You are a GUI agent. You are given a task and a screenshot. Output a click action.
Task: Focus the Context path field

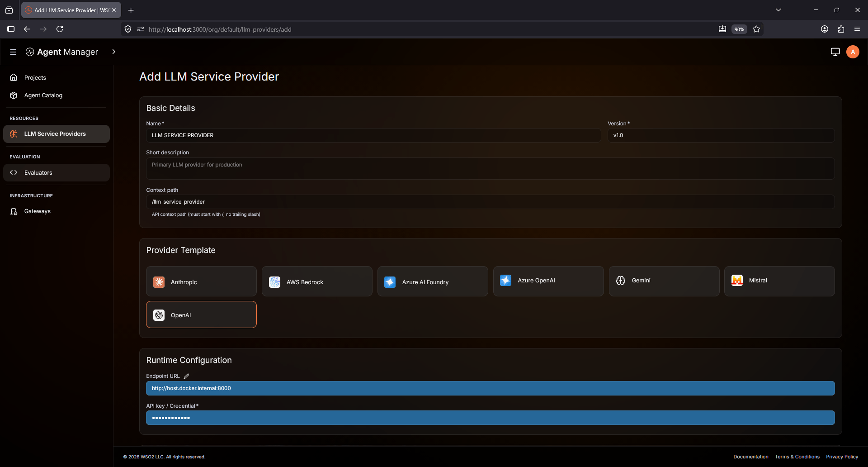[491, 202]
